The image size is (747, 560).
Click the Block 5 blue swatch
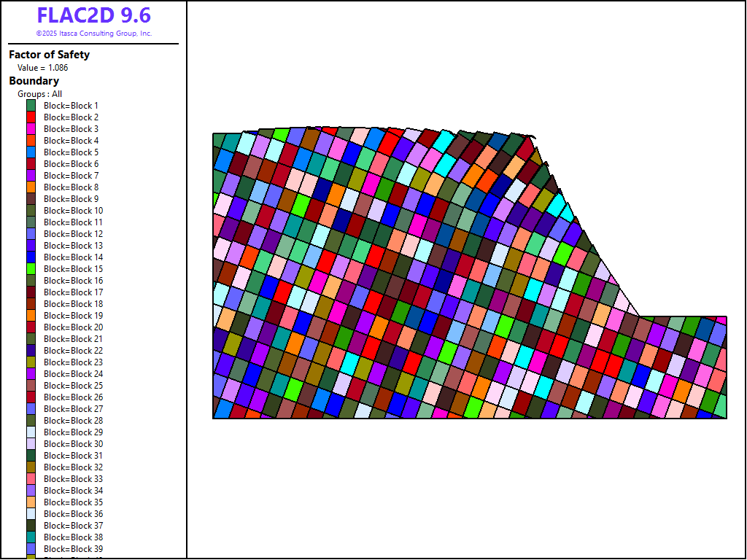31,152
